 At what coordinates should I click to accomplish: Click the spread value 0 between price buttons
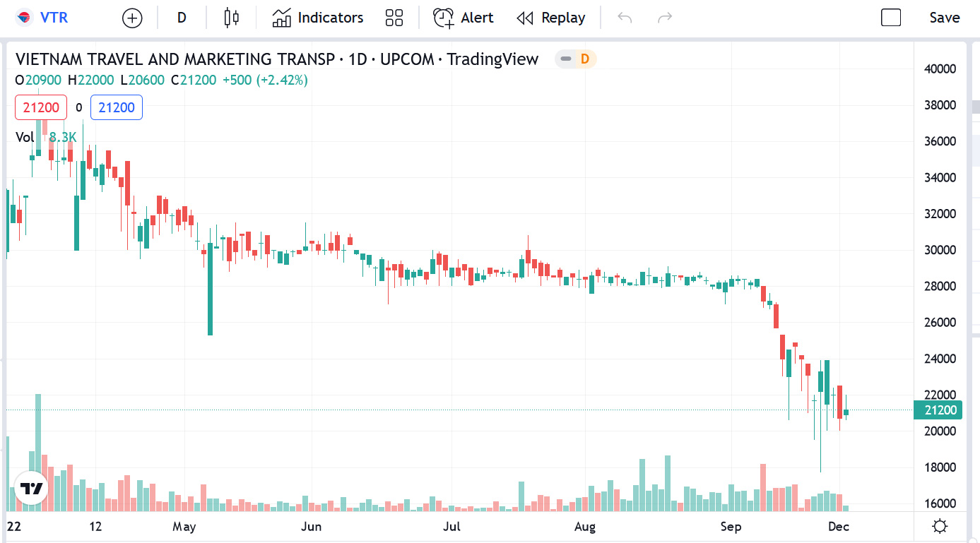pos(79,108)
